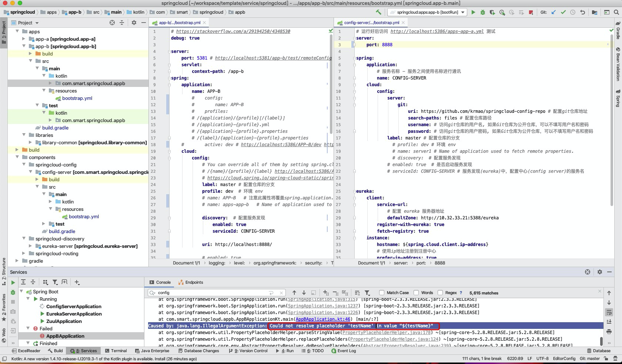622x364 pixels.
Task: Build project with the hammer icon
Action: pos(378,12)
